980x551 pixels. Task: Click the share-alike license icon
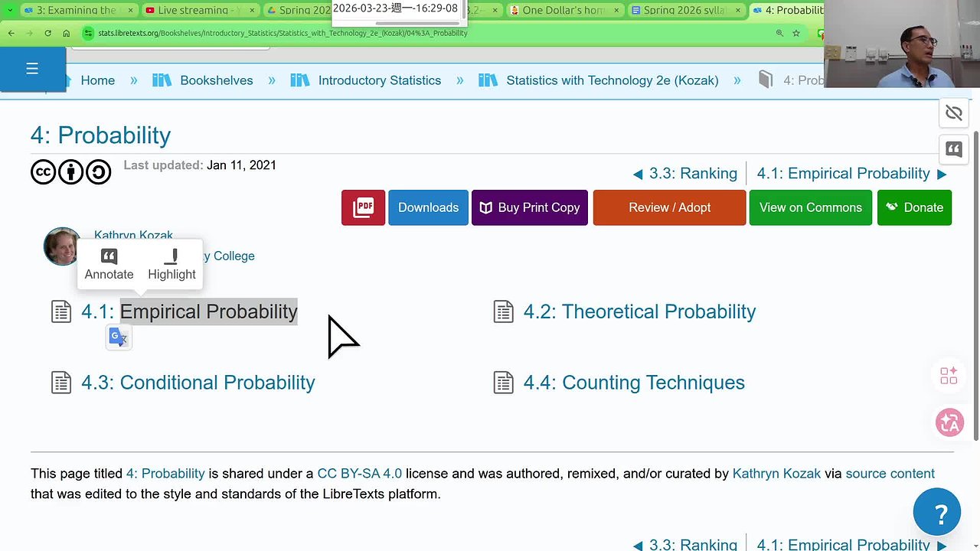tap(98, 172)
